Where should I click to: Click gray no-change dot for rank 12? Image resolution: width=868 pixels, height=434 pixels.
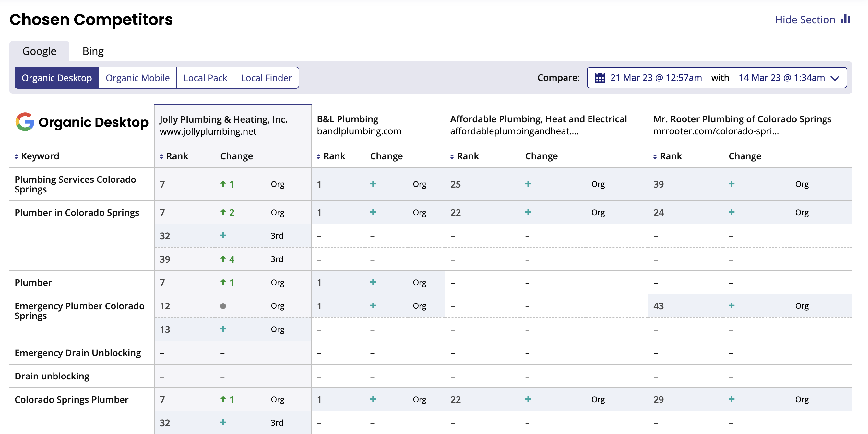[223, 306]
